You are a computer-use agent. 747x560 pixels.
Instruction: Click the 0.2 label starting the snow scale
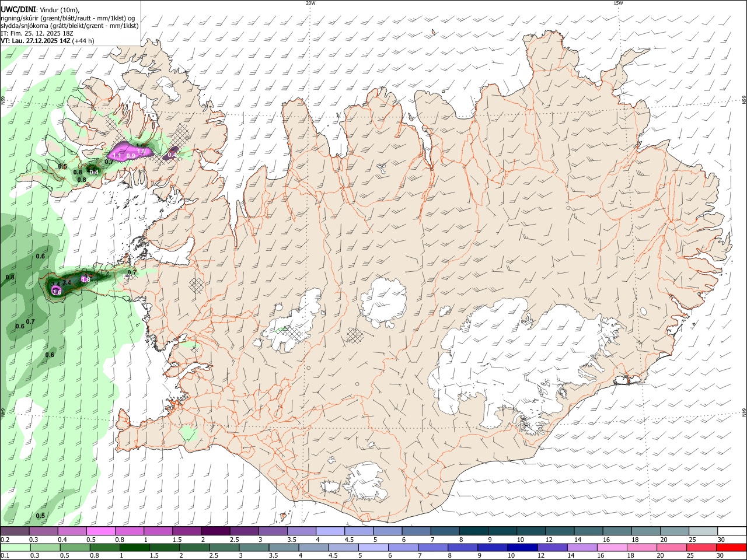[x=5, y=540]
